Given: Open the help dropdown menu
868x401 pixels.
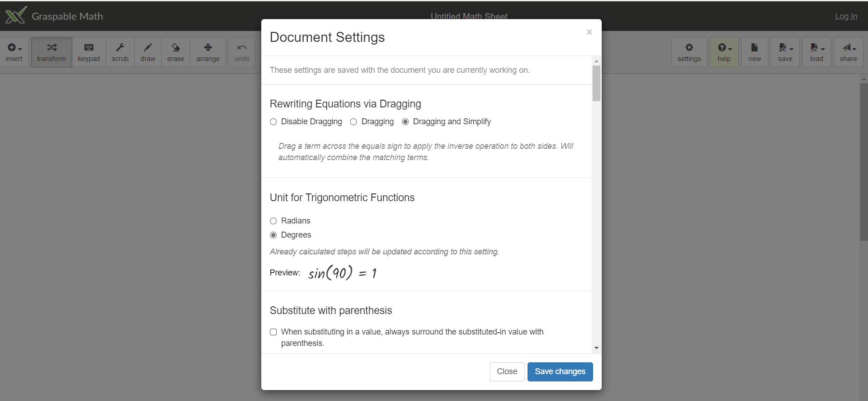Looking at the screenshot, I should pos(724,52).
